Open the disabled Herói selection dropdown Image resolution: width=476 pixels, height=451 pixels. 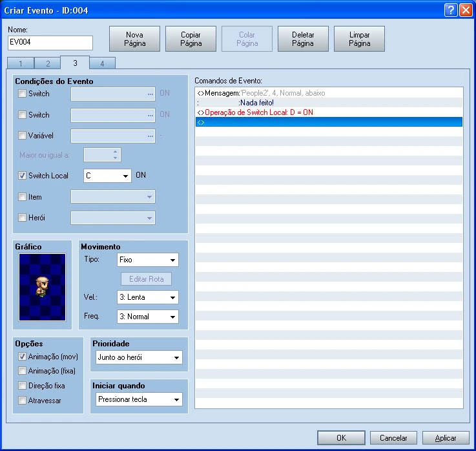coord(113,218)
